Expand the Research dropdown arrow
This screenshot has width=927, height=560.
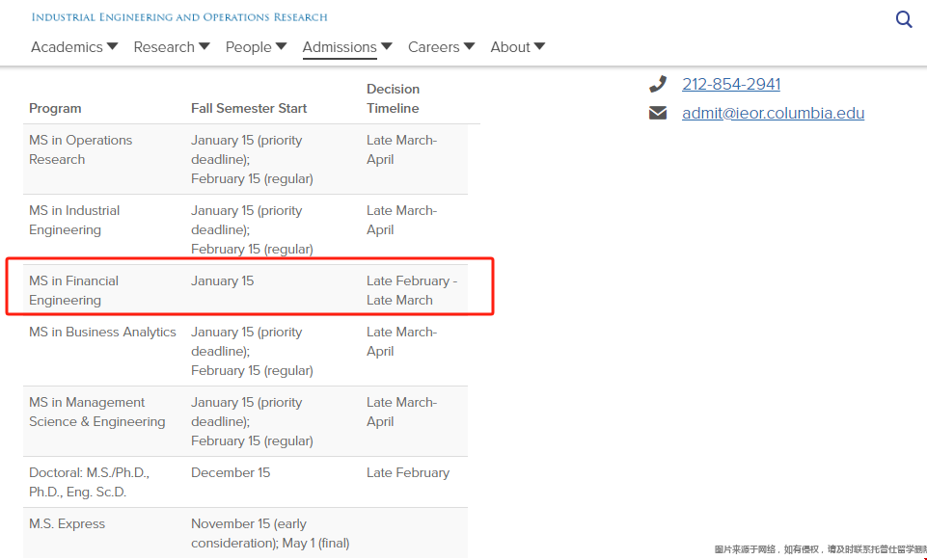[x=204, y=46]
